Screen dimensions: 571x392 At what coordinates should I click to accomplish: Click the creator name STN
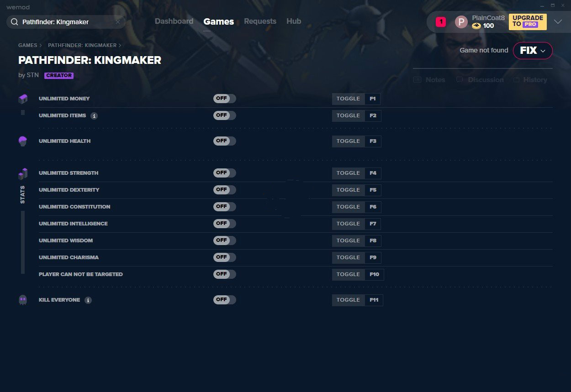pos(33,75)
